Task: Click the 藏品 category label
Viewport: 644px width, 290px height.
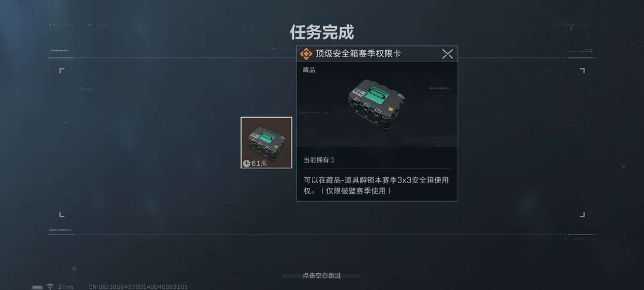Action: coord(309,70)
